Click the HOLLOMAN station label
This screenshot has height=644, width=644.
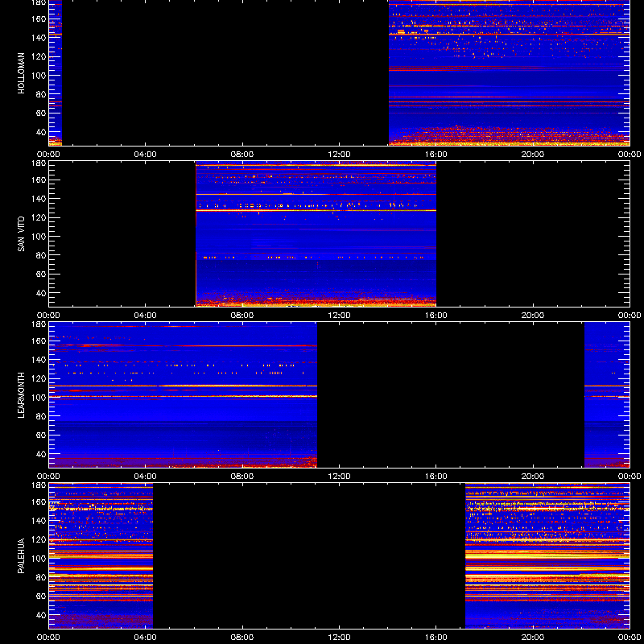click(22, 73)
